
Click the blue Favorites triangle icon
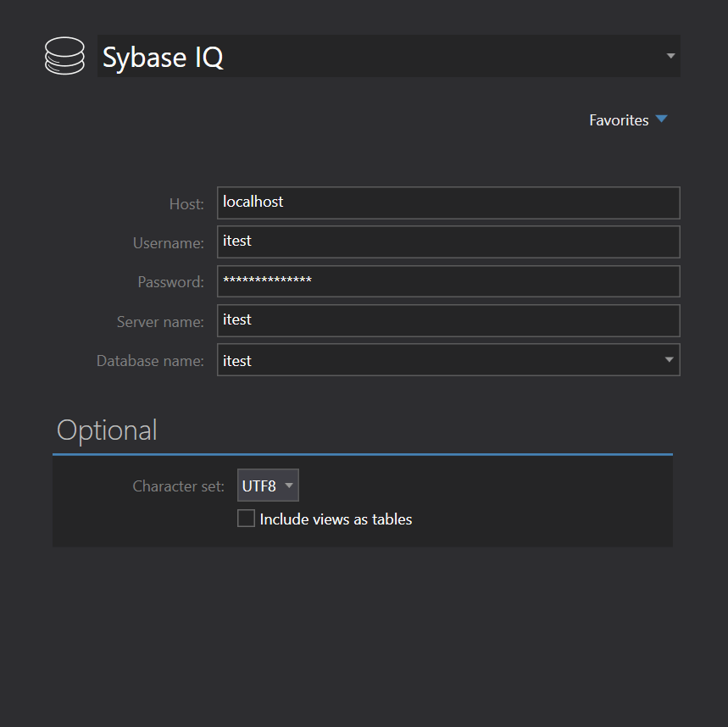point(662,119)
